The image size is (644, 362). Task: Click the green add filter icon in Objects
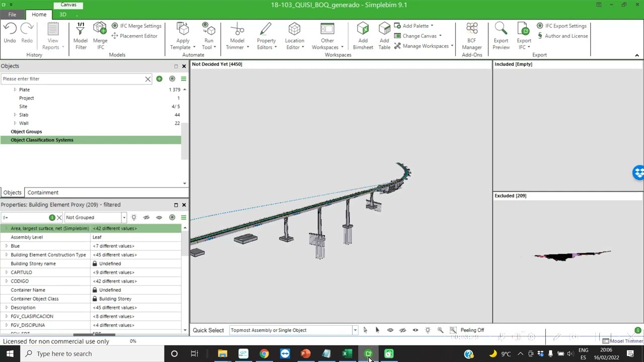tap(159, 79)
